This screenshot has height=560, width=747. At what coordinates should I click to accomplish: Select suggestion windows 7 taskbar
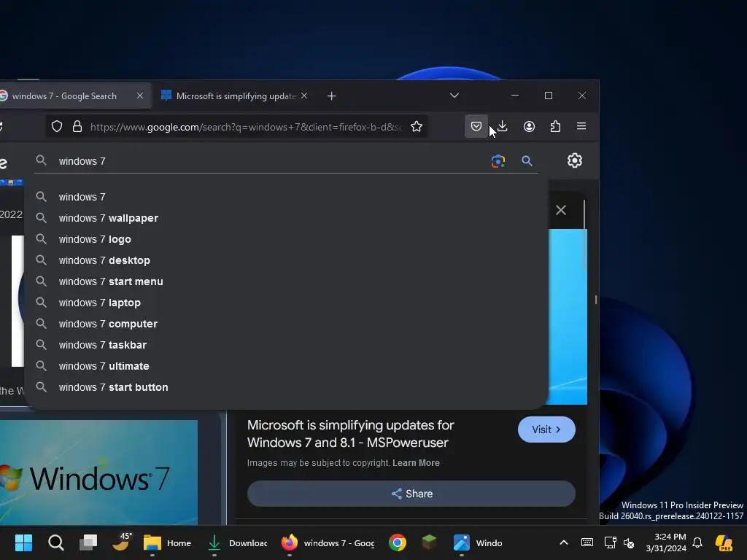(286, 345)
